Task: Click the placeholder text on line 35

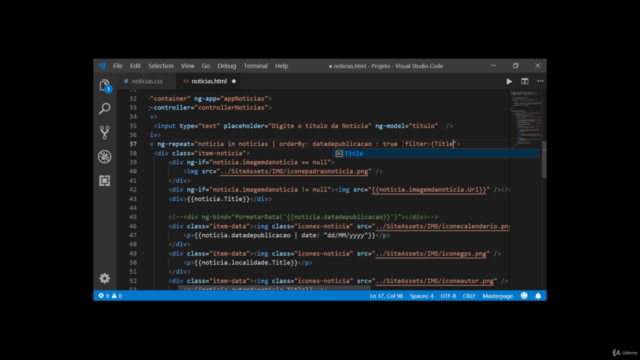Action: (x=319, y=126)
